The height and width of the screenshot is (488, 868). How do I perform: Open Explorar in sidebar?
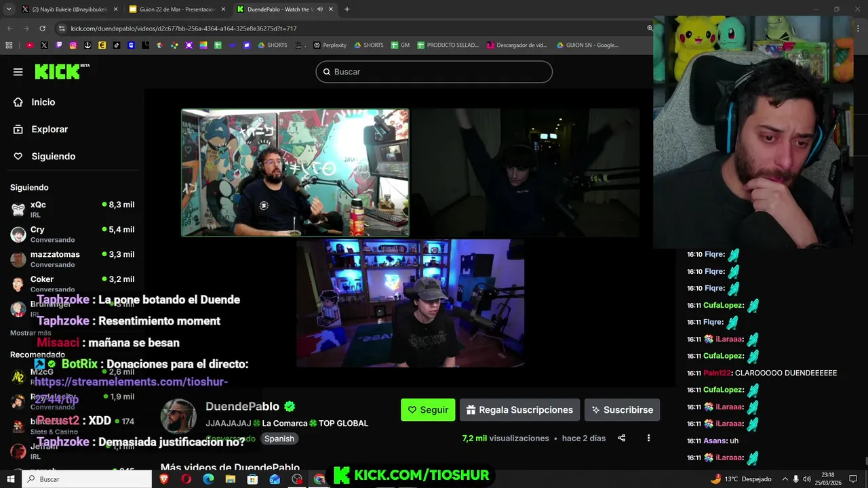tap(49, 129)
